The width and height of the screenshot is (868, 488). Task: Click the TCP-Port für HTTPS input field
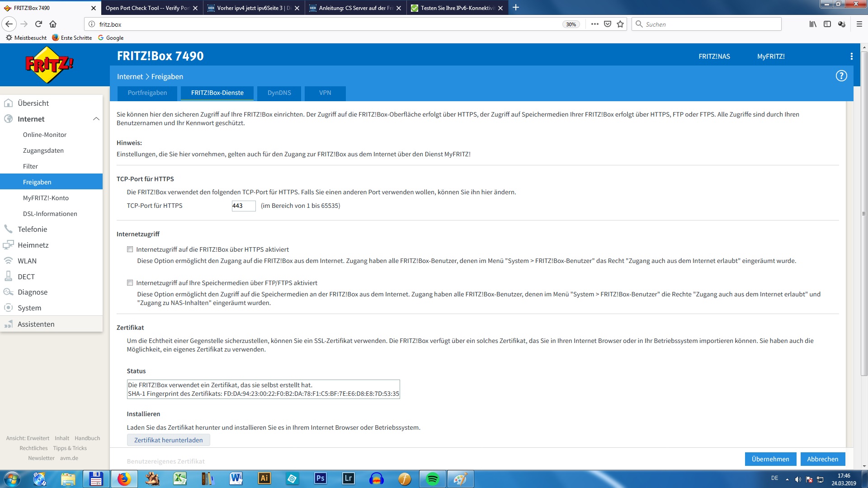click(x=244, y=206)
